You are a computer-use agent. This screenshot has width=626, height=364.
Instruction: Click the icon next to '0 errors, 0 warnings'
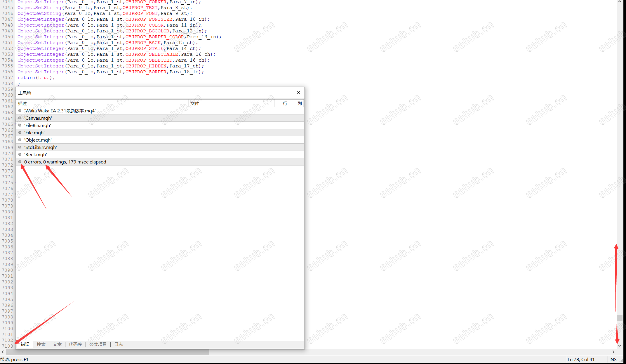tap(20, 162)
